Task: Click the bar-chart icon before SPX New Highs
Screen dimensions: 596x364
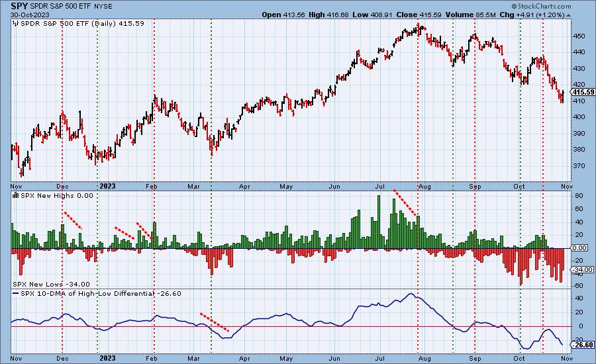Action: [16, 195]
